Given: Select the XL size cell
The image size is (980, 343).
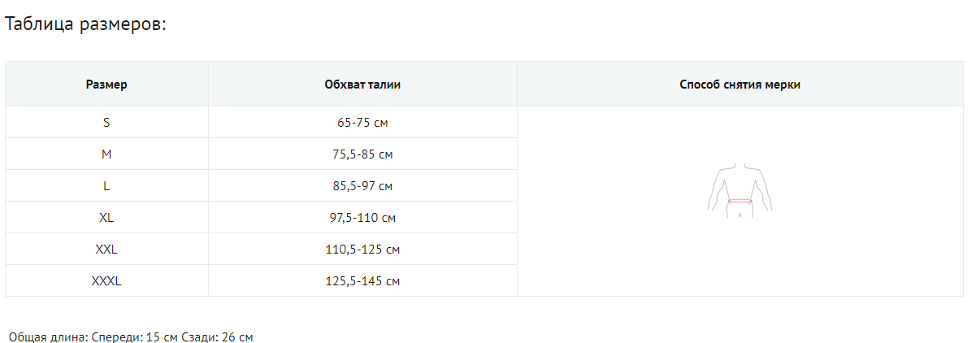Looking at the screenshot, I should (x=106, y=218).
